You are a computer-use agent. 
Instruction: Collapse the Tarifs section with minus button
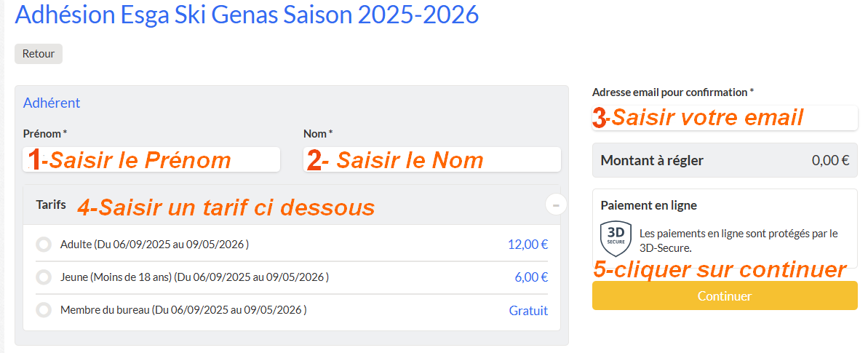556,205
